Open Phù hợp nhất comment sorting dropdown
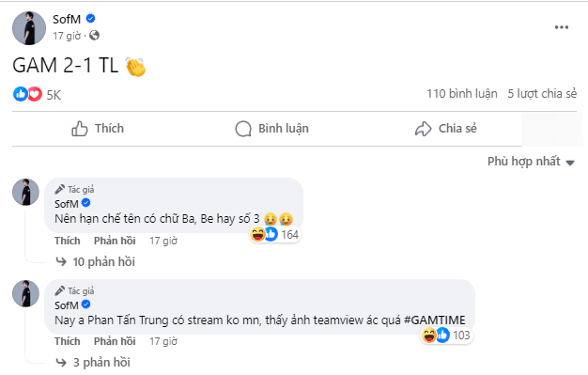 pos(531,162)
